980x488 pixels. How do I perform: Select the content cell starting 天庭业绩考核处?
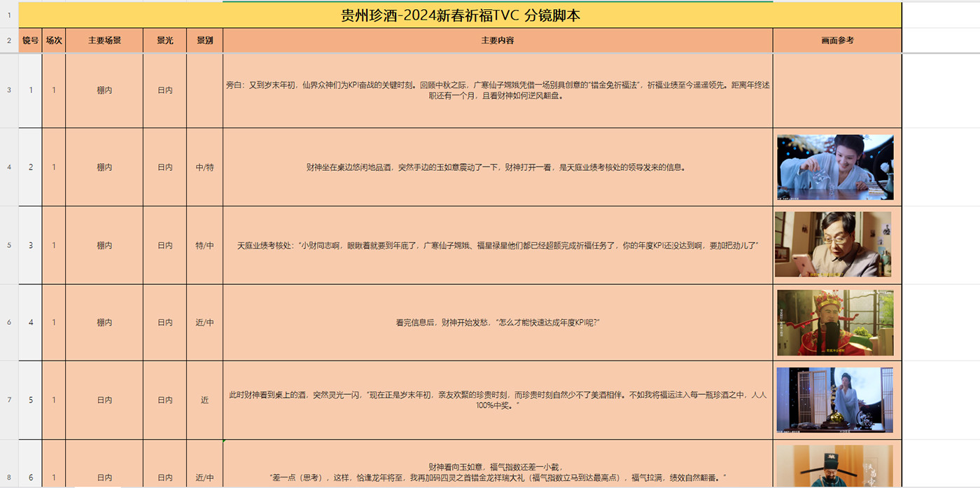498,245
